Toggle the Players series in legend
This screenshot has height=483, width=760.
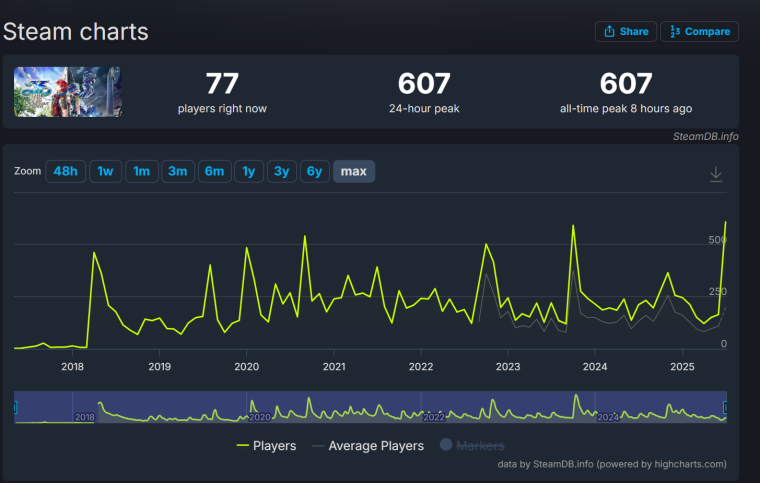tap(267, 446)
